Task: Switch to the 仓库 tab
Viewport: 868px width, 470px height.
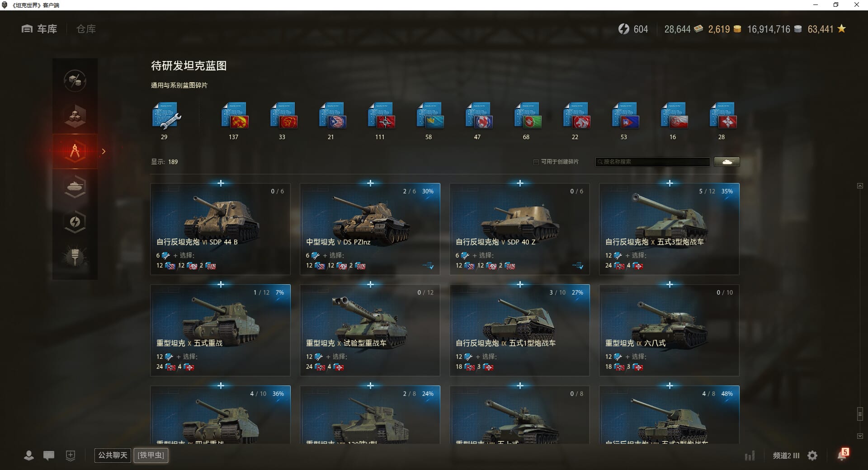Action: (86, 29)
